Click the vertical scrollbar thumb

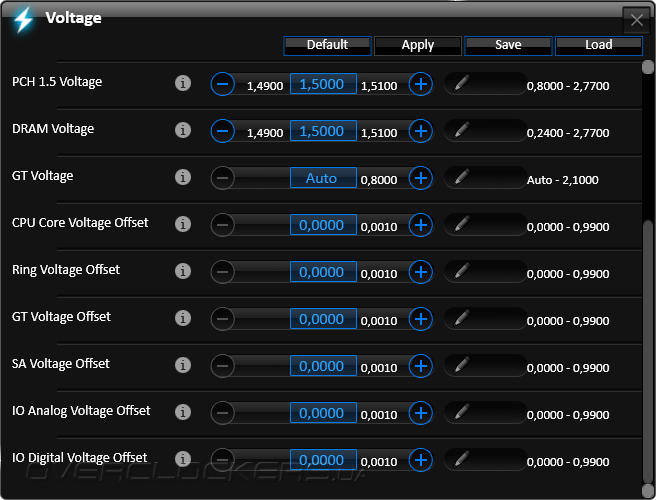(648, 351)
